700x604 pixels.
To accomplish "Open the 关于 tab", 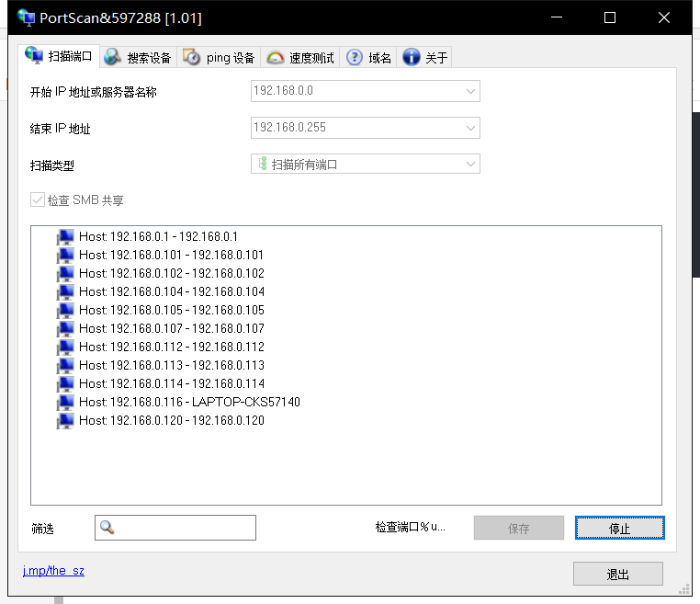I will [424, 58].
